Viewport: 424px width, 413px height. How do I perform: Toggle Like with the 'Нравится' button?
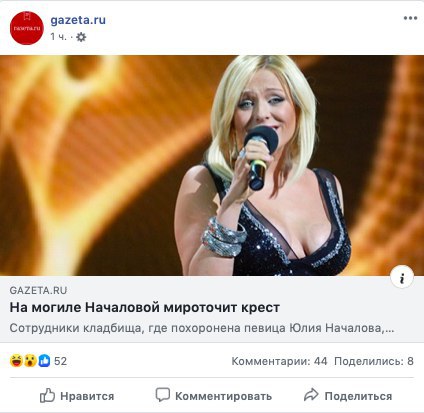(77, 396)
